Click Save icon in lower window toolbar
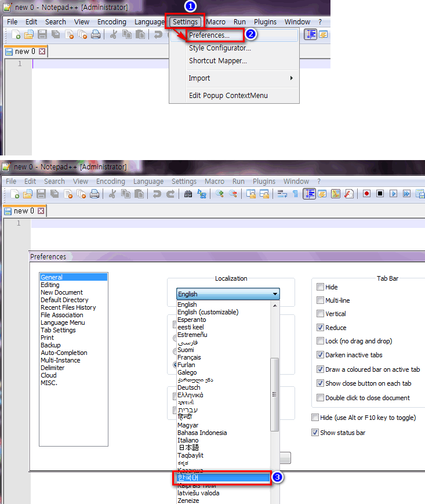 point(41,194)
